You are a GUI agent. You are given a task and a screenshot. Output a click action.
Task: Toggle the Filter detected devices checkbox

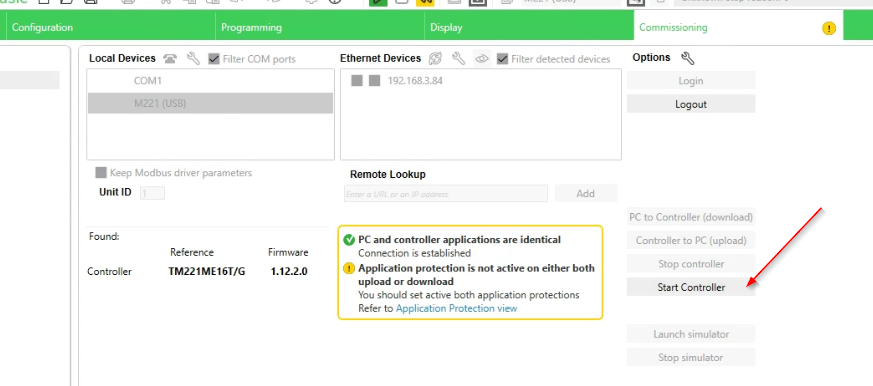502,58
